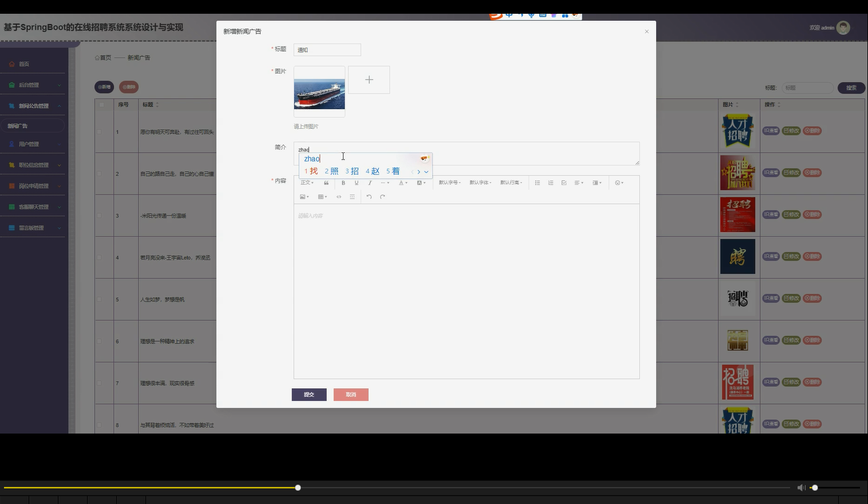This screenshot has height=504, width=868.
Task: Choose IME candidate 4 赵
Action: [373, 171]
